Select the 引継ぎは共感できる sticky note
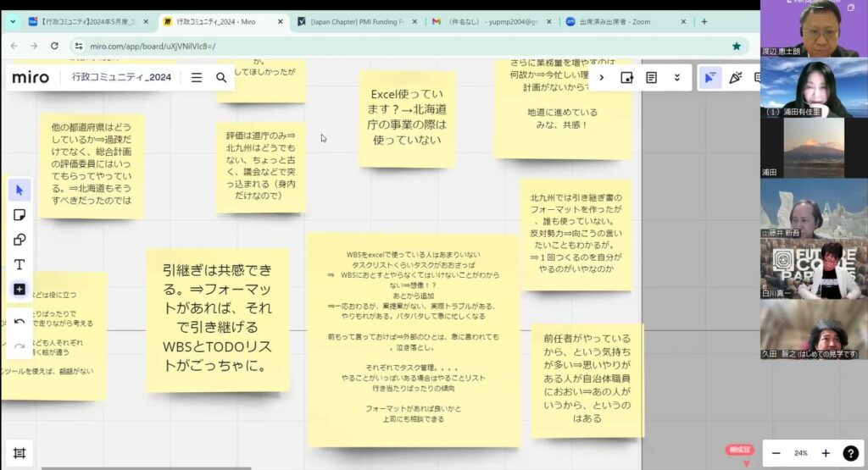Screen dimensions: 868x470 click(218, 320)
